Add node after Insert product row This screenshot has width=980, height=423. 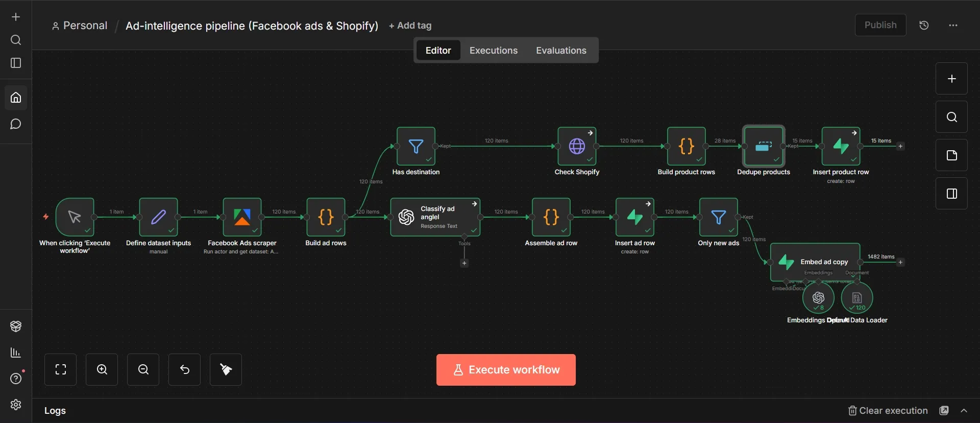(x=900, y=146)
